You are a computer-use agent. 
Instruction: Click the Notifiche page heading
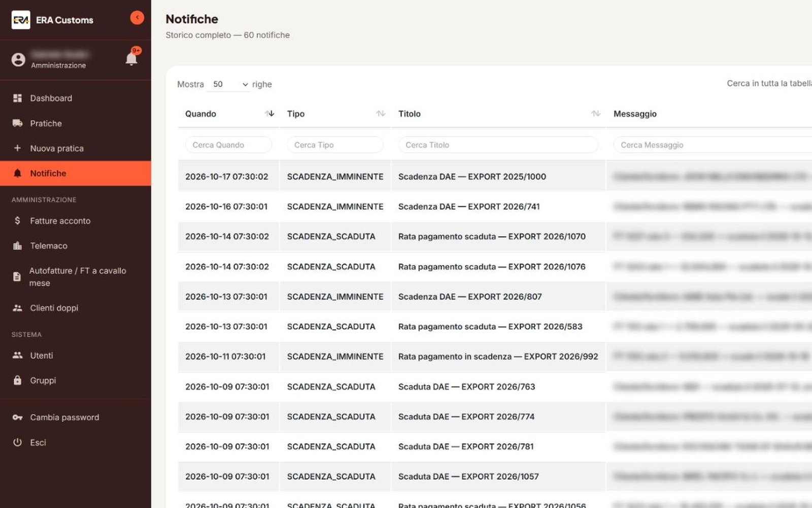192,19
